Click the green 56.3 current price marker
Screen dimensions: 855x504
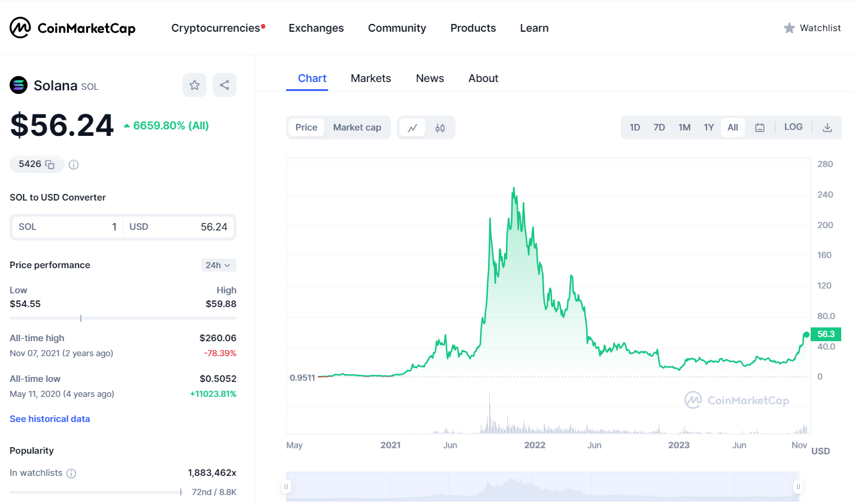coord(826,334)
